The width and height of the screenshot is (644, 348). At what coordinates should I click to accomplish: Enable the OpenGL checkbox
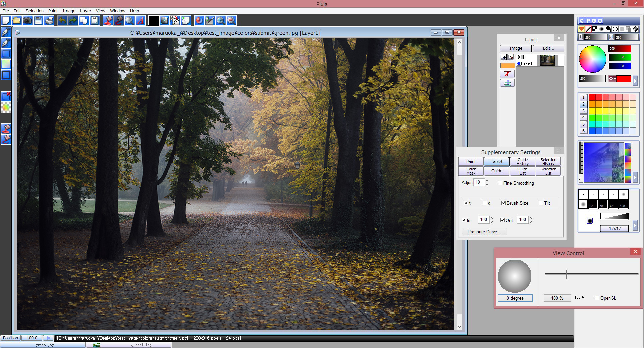click(597, 298)
